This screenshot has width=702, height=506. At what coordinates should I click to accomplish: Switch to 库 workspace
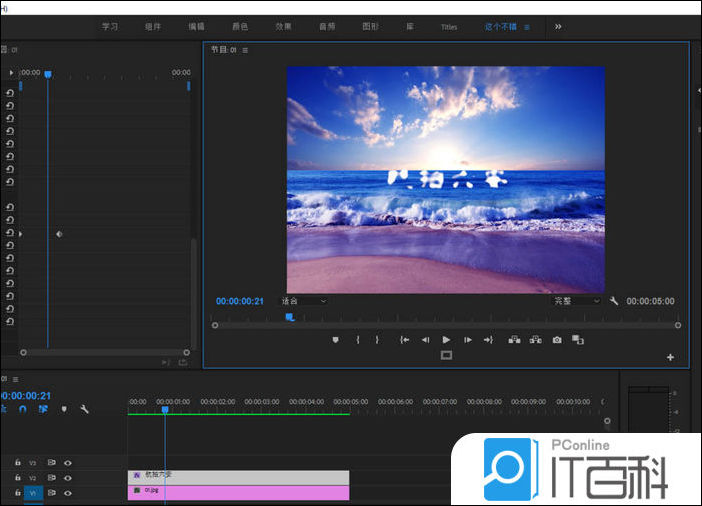[x=410, y=27]
